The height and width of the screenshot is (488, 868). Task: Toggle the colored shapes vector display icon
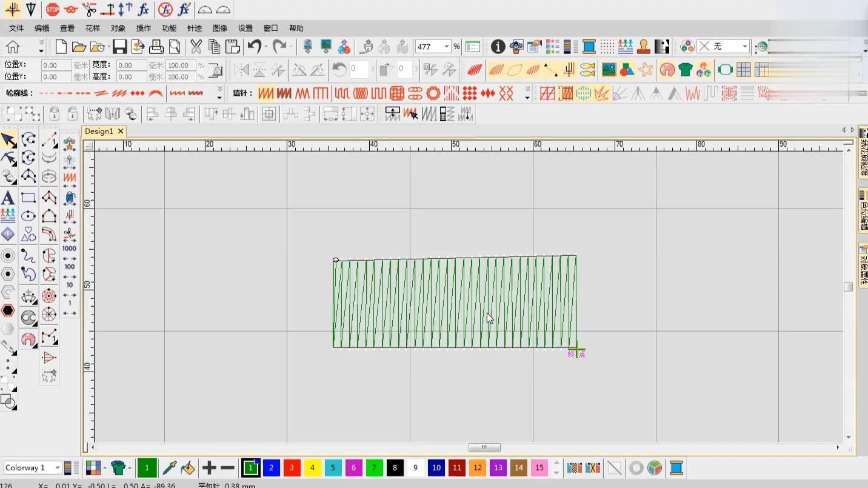coord(627,70)
